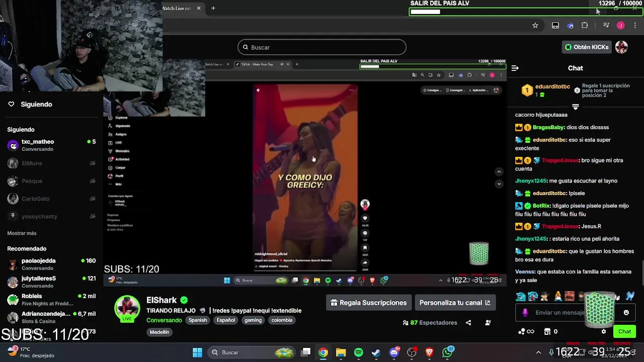Open txc_matheo's channel in sidebar

click(x=51, y=145)
